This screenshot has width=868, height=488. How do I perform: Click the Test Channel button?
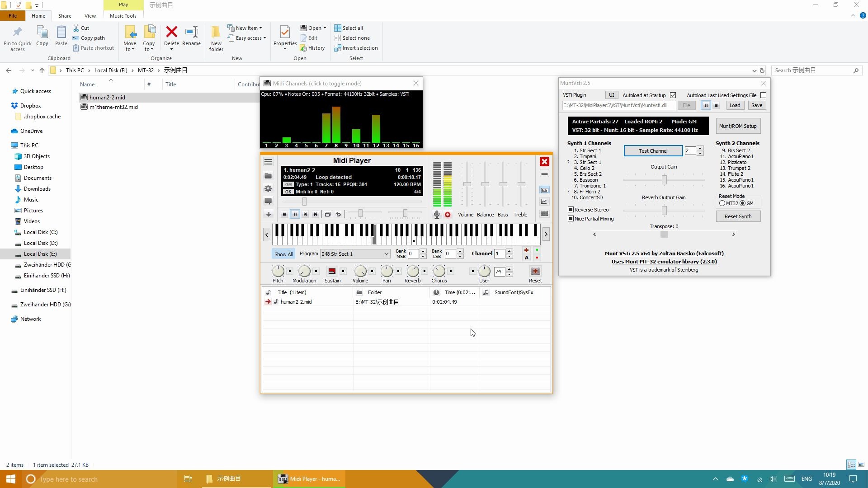pos(653,151)
